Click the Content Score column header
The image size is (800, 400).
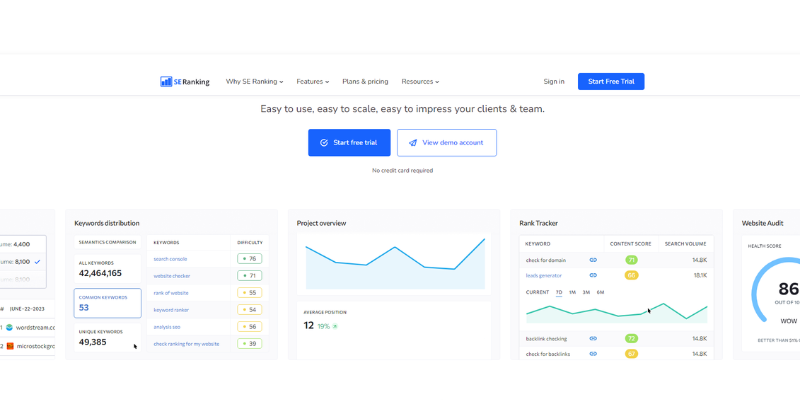(631, 244)
